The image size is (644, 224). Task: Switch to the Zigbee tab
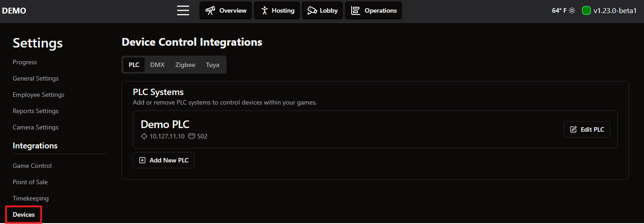(185, 65)
